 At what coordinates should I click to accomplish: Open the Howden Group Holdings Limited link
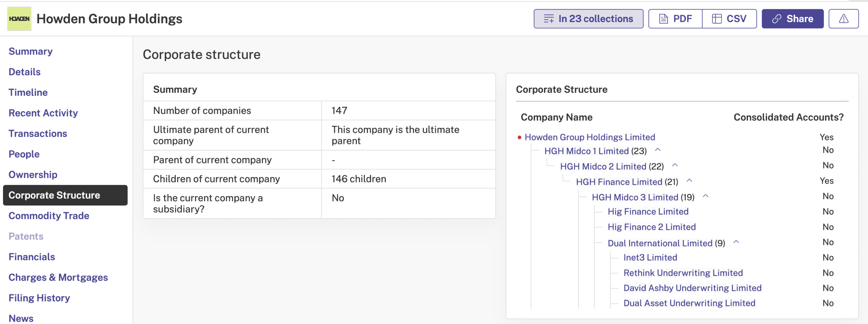click(x=590, y=137)
